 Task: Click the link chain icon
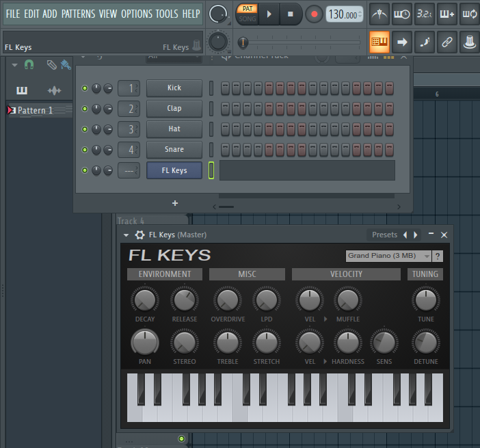click(447, 42)
